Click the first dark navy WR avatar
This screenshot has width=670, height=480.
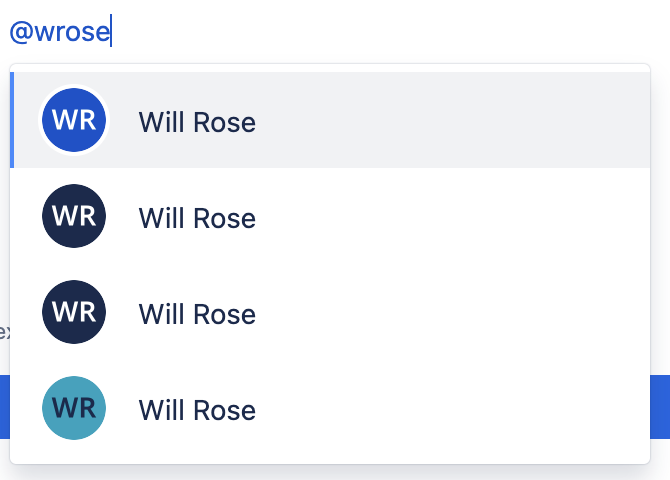point(74,216)
